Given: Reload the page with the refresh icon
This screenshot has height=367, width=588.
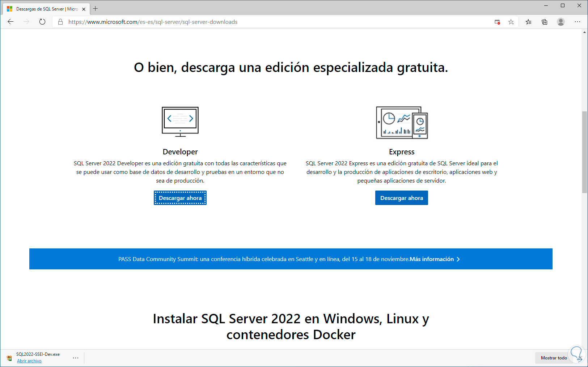Looking at the screenshot, I should (x=42, y=22).
